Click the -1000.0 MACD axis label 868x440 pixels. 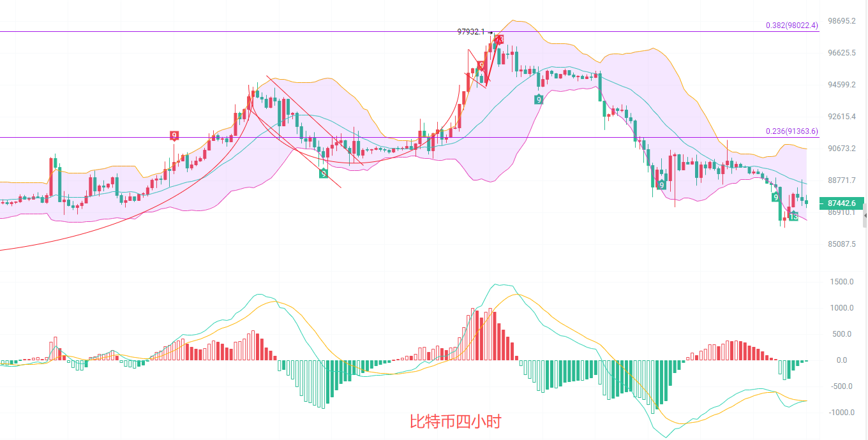pyautogui.click(x=841, y=413)
